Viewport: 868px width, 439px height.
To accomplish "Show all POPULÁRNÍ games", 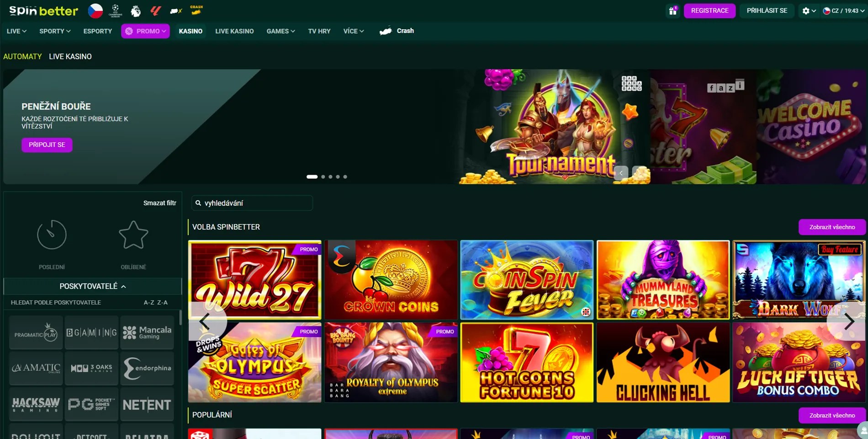I will click(832, 415).
